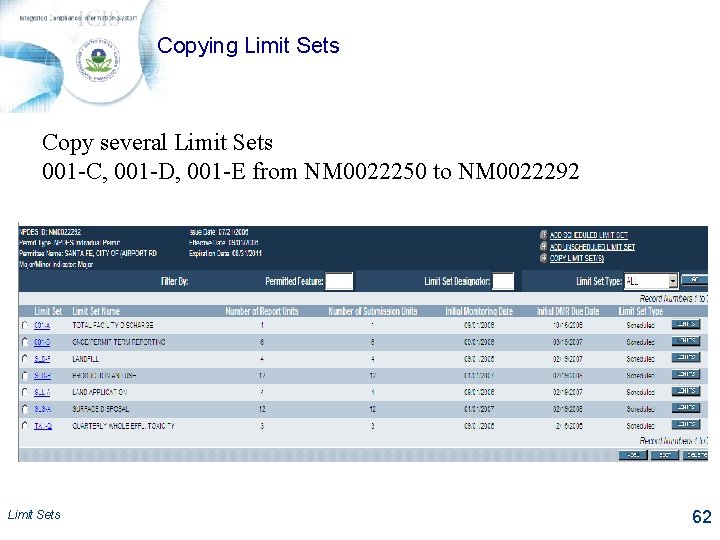Select the Surface Disposal radio button

25,409
